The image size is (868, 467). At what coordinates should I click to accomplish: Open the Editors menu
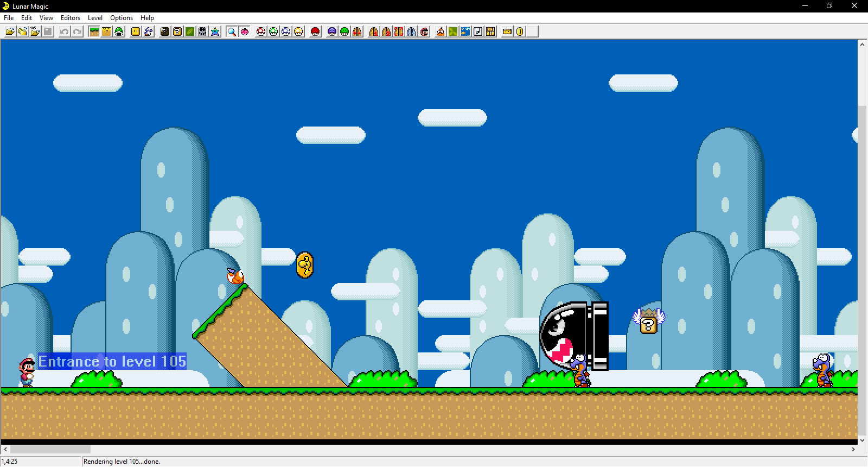pyautogui.click(x=71, y=18)
